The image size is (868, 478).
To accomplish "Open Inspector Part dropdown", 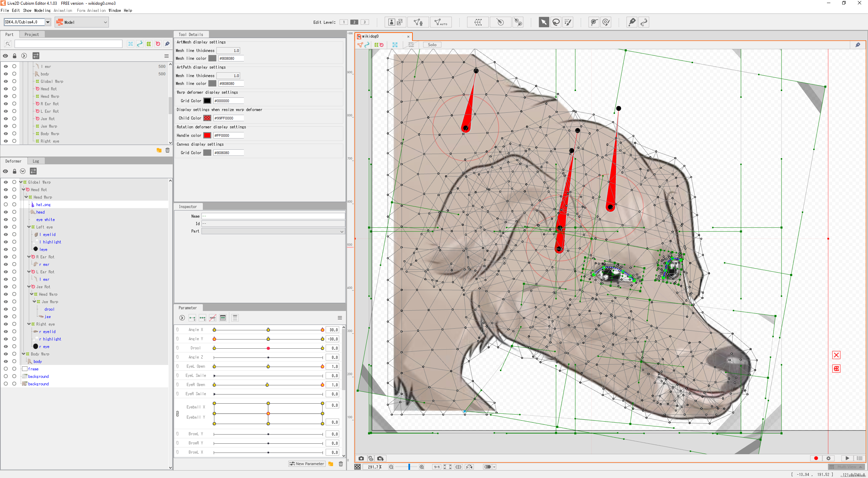I will (x=273, y=232).
